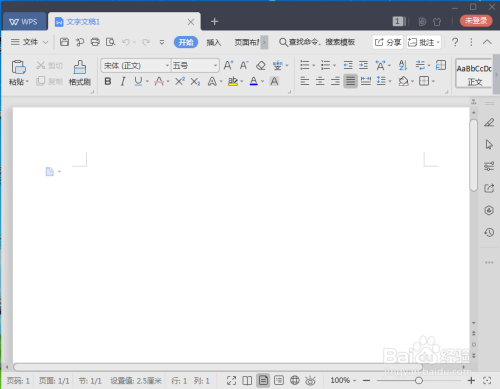Open the pen tool in right sidebar

pyautogui.click(x=489, y=122)
